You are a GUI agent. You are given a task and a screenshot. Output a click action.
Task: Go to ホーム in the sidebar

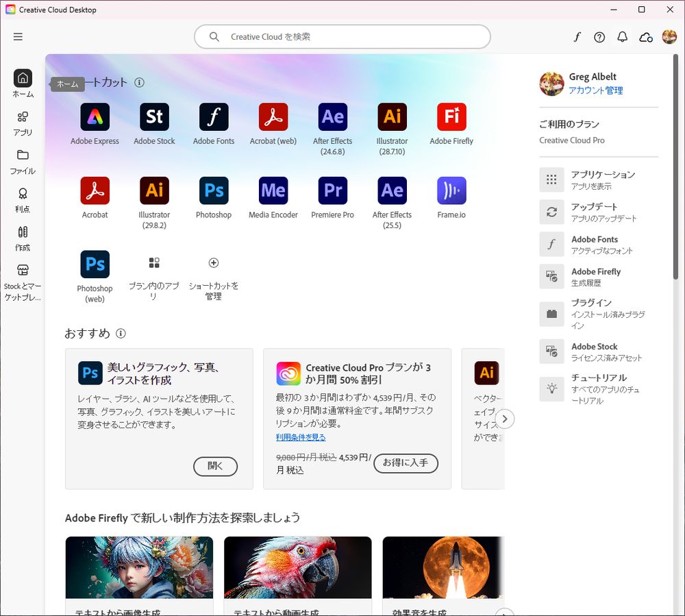pyautogui.click(x=23, y=84)
